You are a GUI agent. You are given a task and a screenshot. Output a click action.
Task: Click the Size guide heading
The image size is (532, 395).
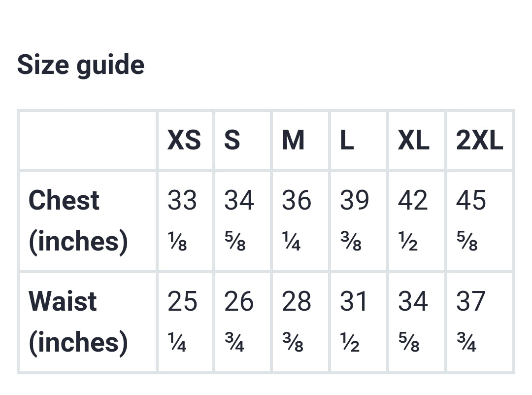[x=81, y=65]
